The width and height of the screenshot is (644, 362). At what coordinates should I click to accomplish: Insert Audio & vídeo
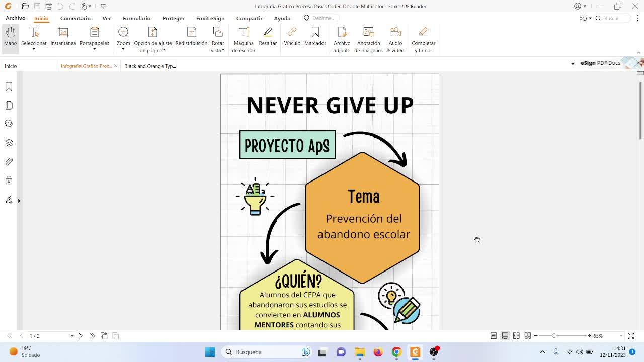(x=395, y=39)
